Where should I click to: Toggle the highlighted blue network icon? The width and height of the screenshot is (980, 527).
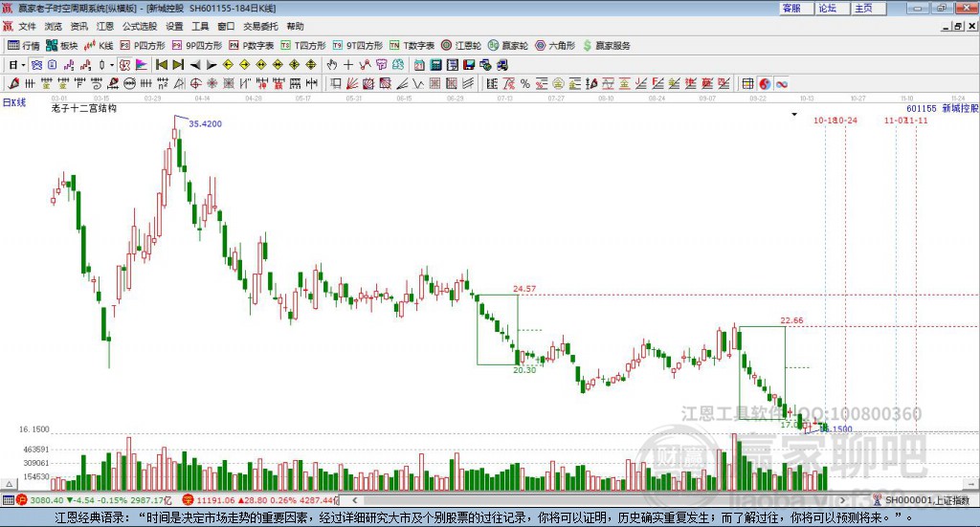37,65
